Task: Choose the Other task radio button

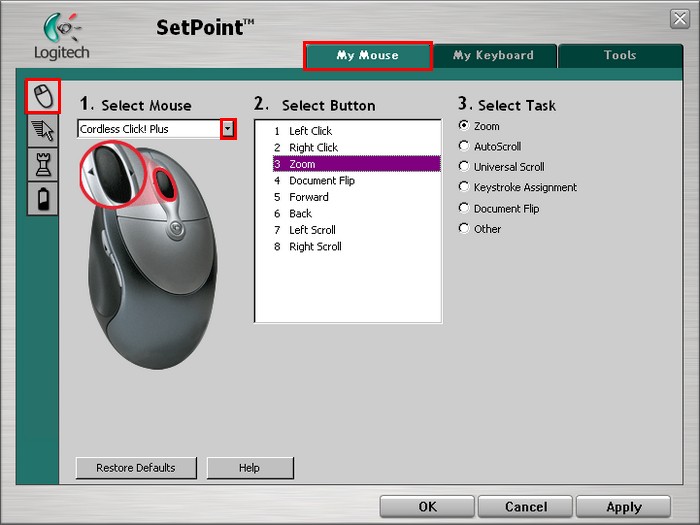Action: coord(480,229)
